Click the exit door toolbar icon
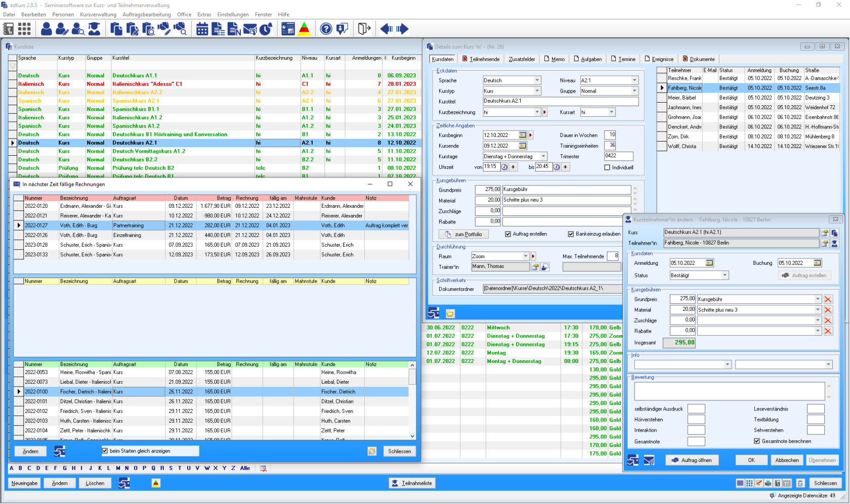Screen dimensions: 850x504 [364, 29]
